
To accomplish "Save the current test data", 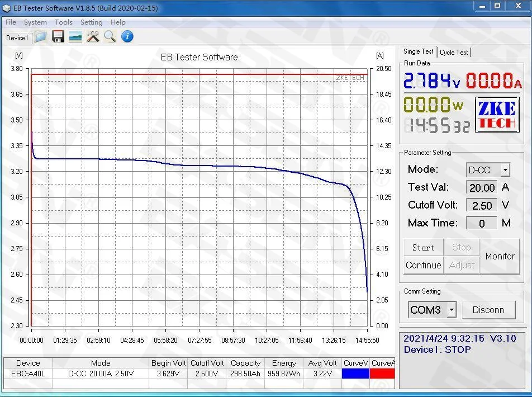I will click(x=58, y=36).
